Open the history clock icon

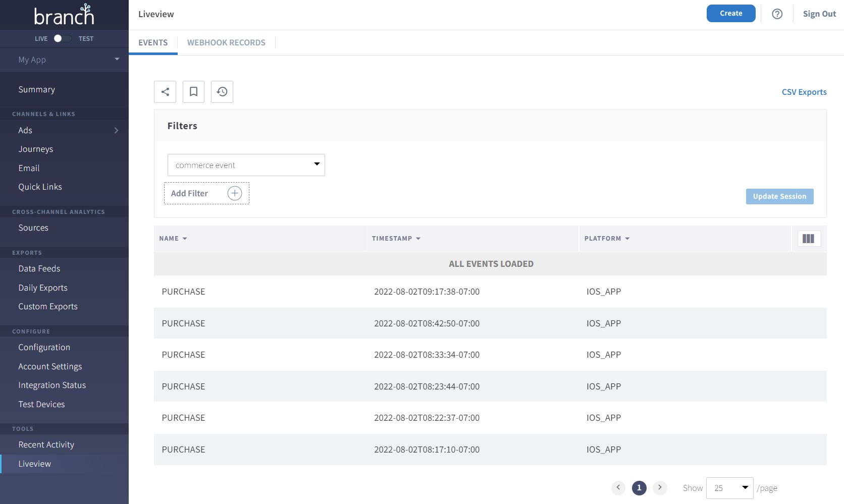(222, 92)
